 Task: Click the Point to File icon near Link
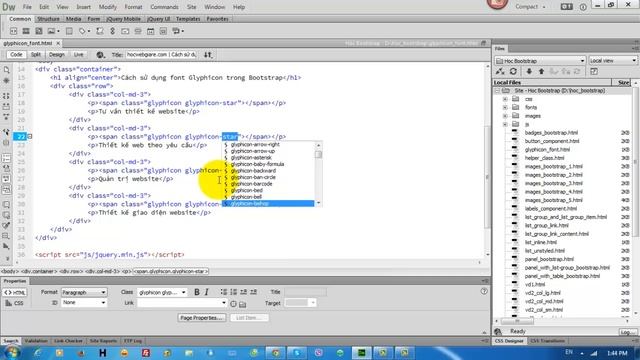click(233, 304)
